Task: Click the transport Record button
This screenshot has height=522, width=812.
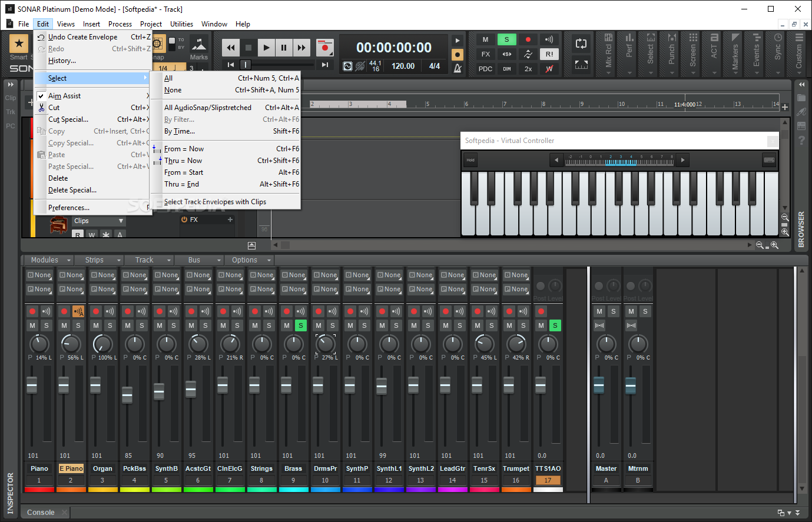Action: click(324, 48)
